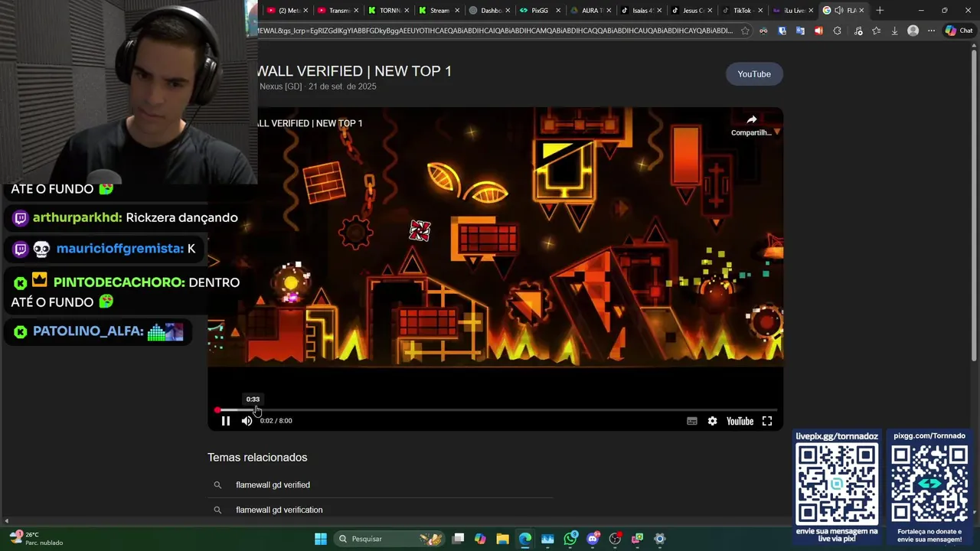Click the red extension icon in toolbar
This screenshot has width=980, height=551.
tap(818, 31)
